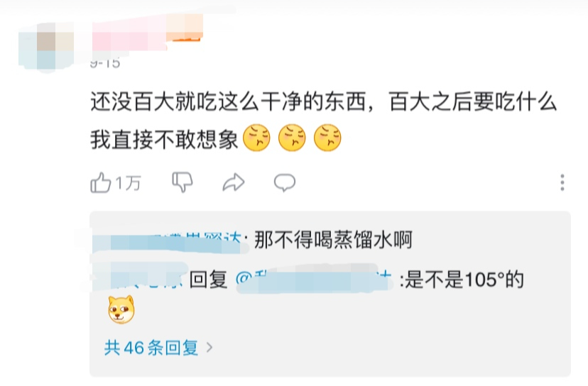Image resolution: width=588 pixels, height=386 pixels.
Task: Reply using the speech bubble icon
Action: [x=285, y=183]
